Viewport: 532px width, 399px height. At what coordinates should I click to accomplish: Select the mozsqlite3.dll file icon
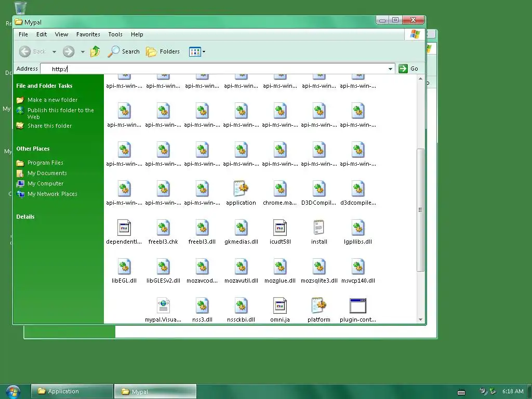319,267
